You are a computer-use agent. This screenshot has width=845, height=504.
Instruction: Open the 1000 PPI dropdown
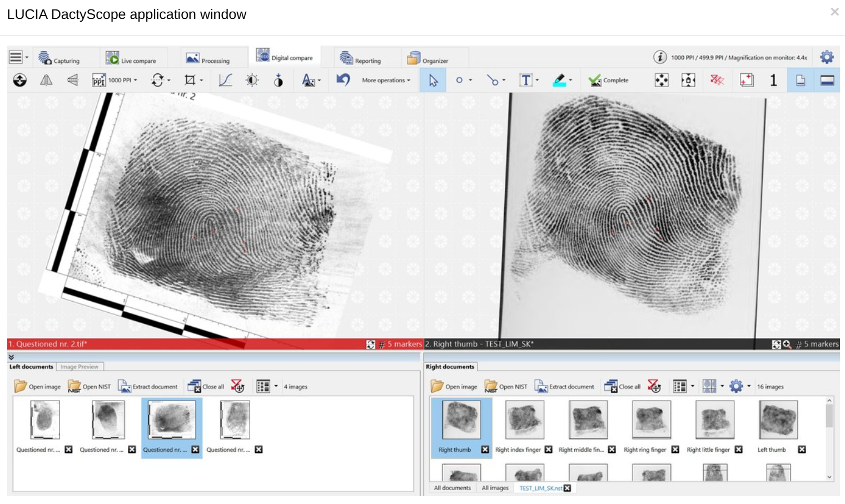[x=123, y=80]
